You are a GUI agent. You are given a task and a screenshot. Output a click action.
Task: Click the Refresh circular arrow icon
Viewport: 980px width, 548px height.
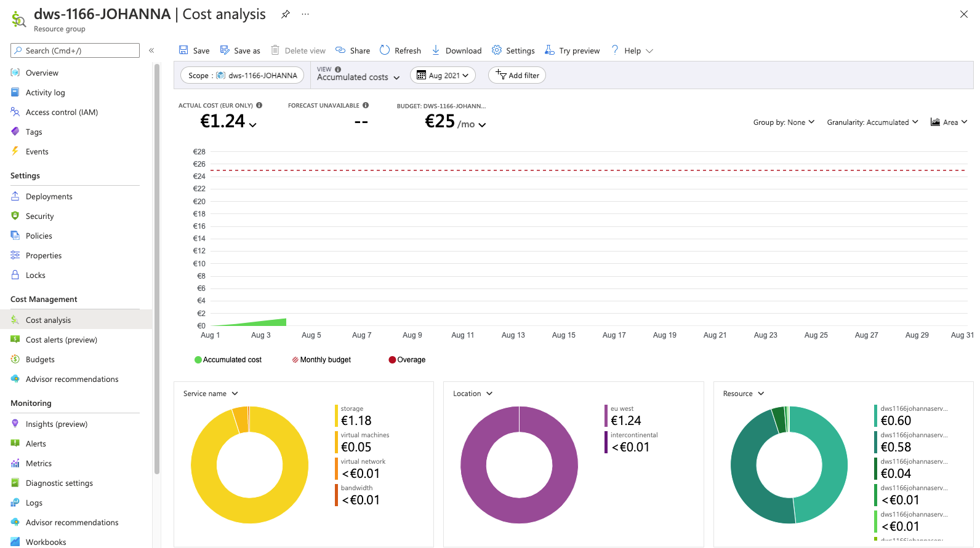(385, 50)
